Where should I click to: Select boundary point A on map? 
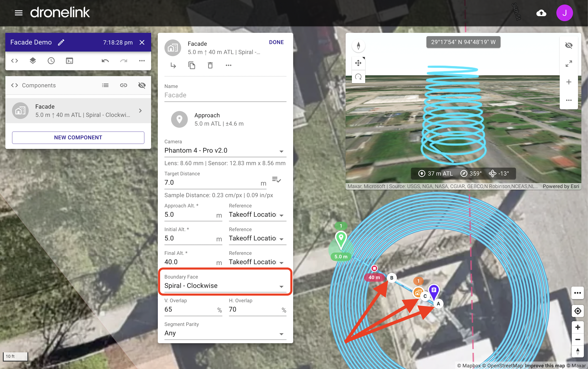[438, 304]
